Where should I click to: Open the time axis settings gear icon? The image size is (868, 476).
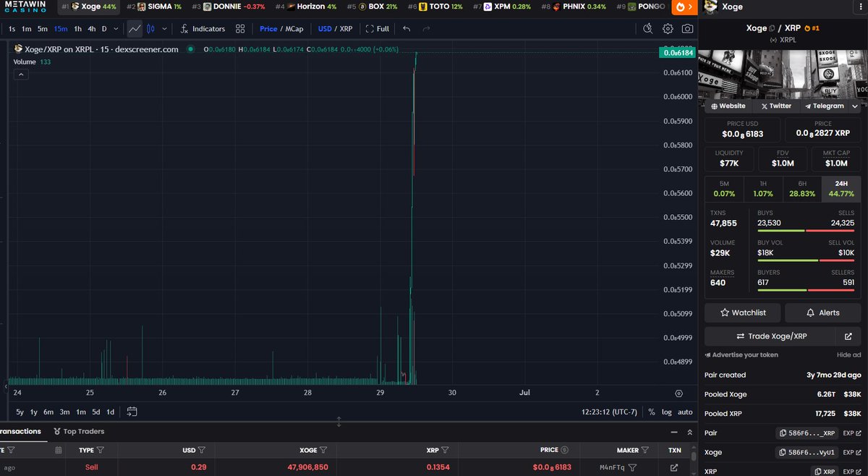pyautogui.click(x=678, y=394)
